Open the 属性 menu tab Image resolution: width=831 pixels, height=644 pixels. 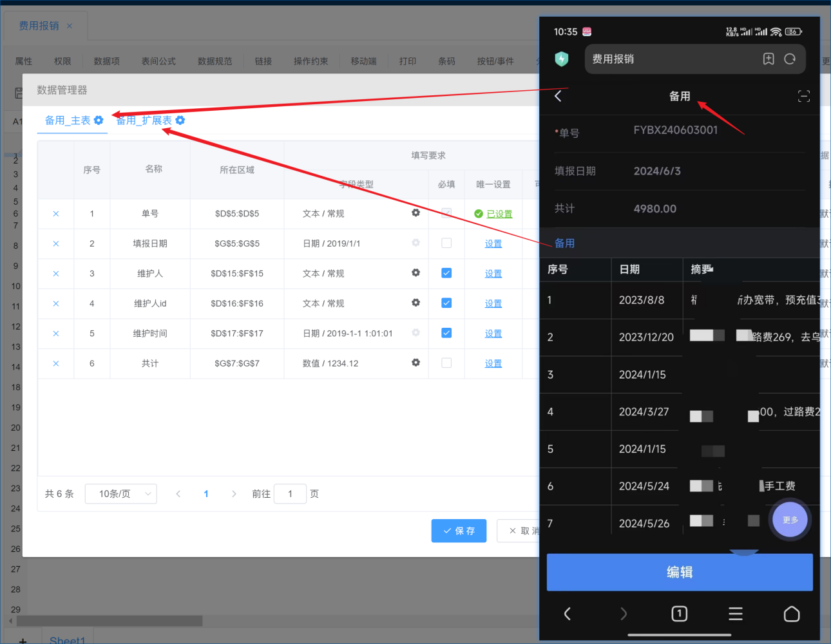[24, 61]
